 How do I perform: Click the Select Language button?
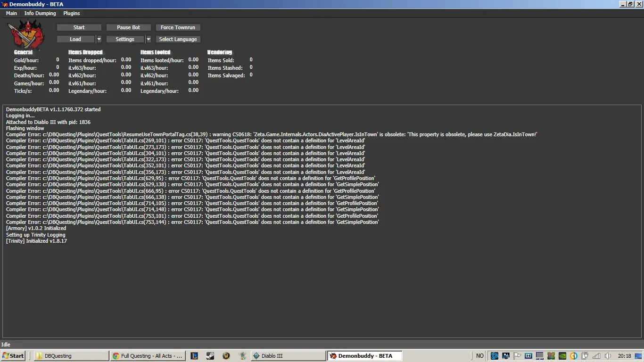tap(178, 40)
